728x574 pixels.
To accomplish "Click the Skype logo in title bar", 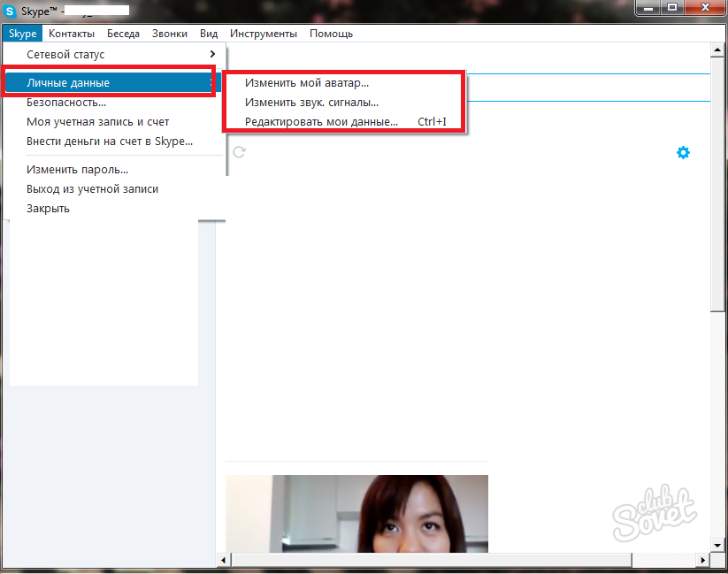I will click(10, 11).
